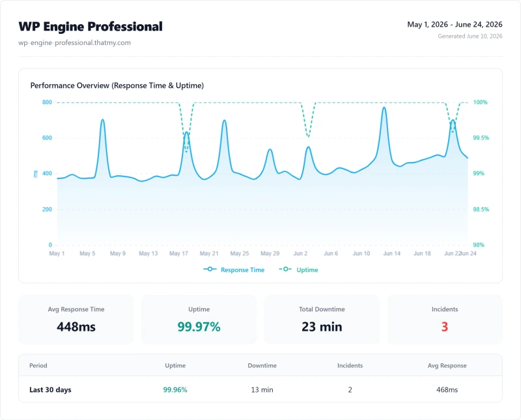Click the May 29 x-axis label
The height and width of the screenshot is (420, 521).
270,253
